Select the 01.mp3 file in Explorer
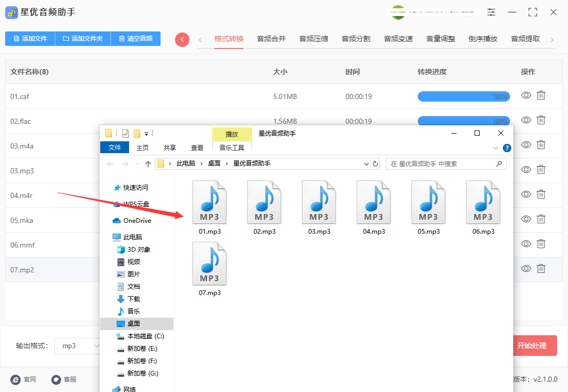The width and height of the screenshot is (568, 392). 210,208
